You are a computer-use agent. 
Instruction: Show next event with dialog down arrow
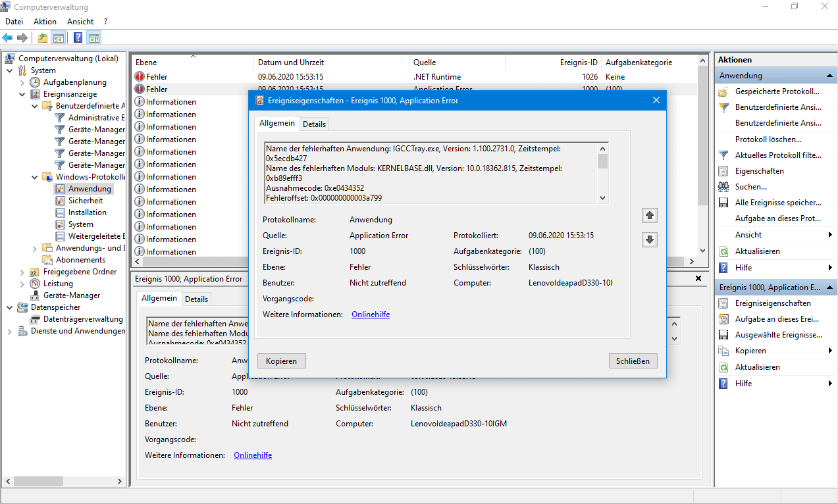(x=650, y=240)
